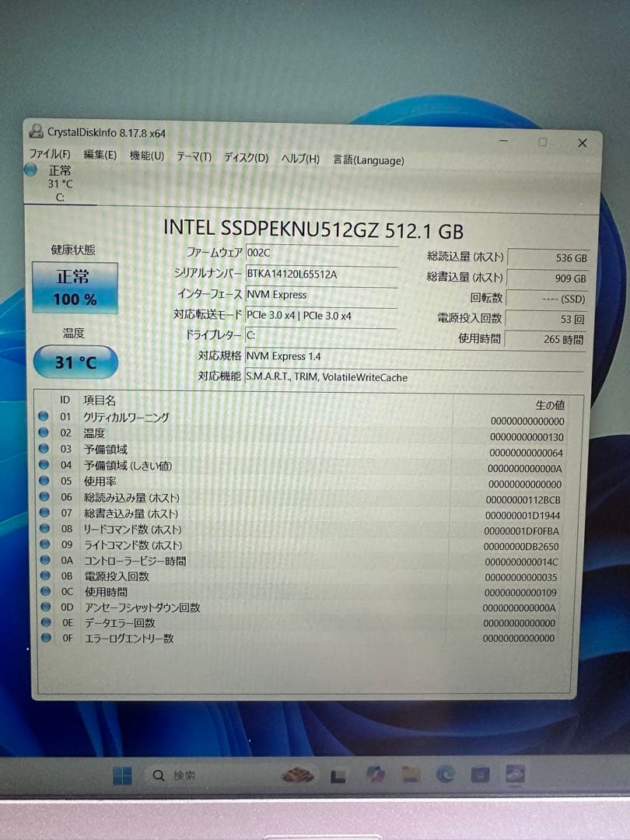Click the status dot beside 電源投入回数 row
The height and width of the screenshot is (840, 630).
point(47,576)
